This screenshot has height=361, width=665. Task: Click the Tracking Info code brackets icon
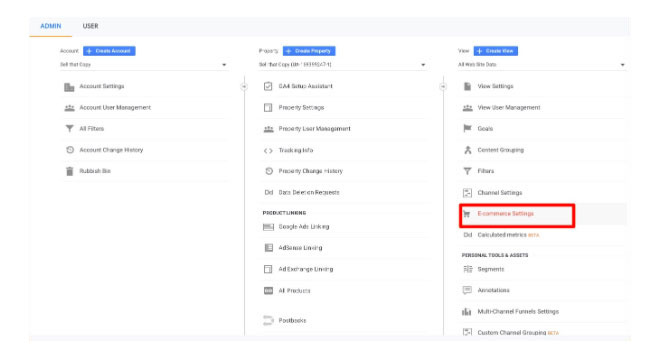268,151
